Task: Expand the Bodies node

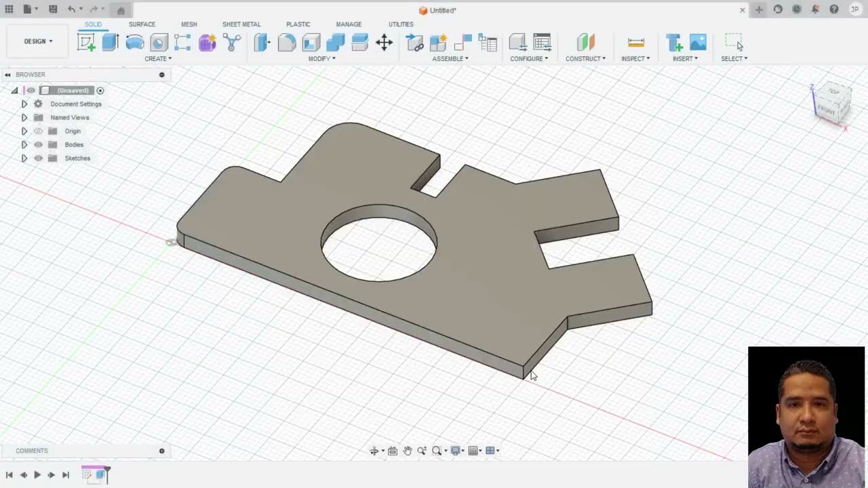Action: 24,144
